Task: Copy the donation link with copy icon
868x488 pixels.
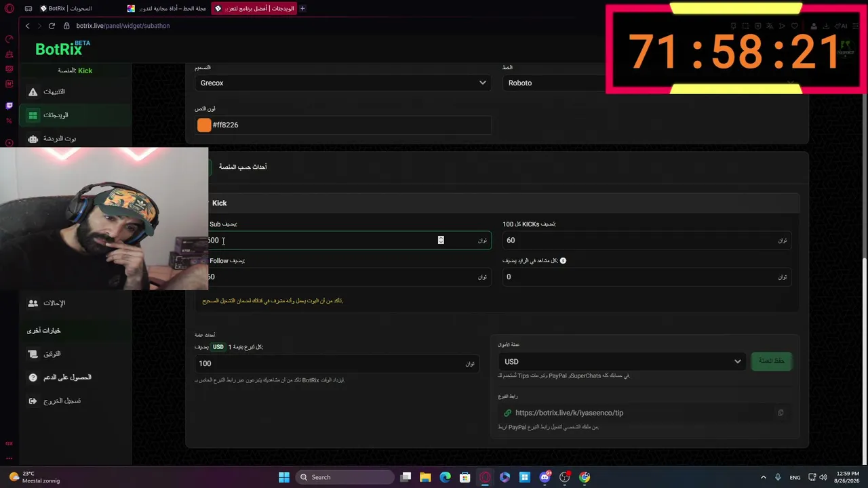Action: pos(781,413)
